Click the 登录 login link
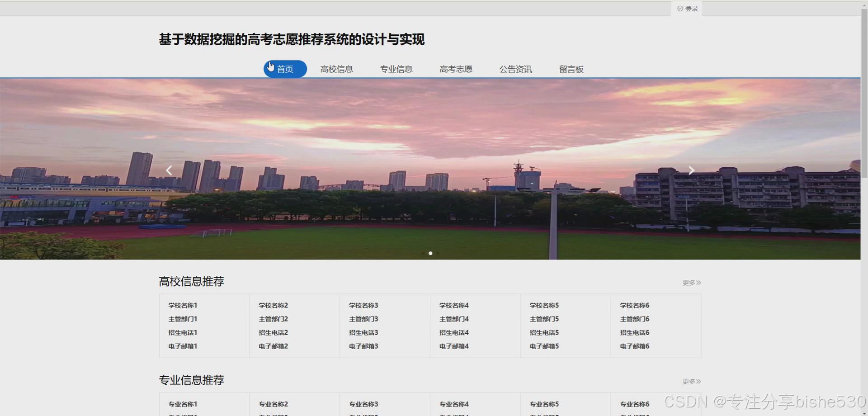Image resolution: width=868 pixels, height=416 pixels. (687, 9)
